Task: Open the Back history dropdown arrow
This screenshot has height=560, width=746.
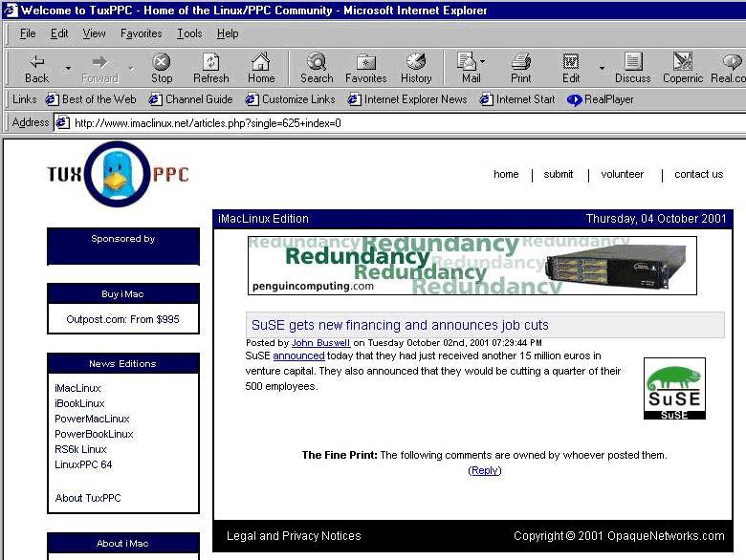Action: click(x=69, y=69)
